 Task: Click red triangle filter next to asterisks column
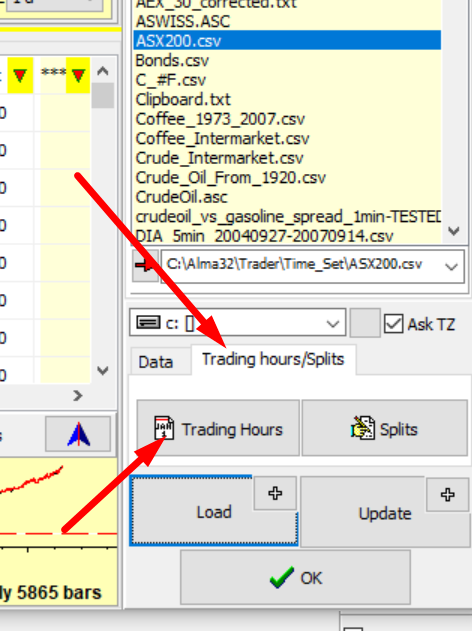78,75
